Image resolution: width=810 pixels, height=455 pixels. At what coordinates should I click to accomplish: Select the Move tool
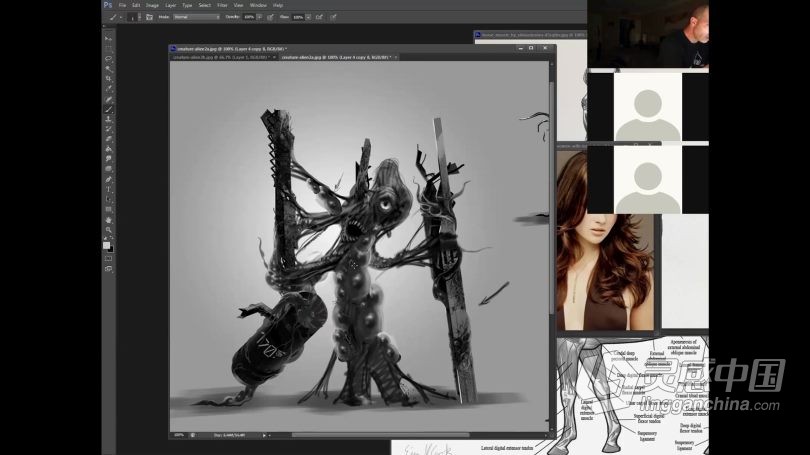[x=108, y=39]
